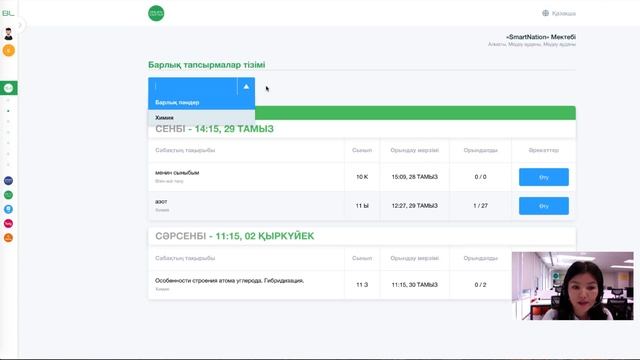
Task: Click the 'азот' lesson title
Action: coord(161,202)
